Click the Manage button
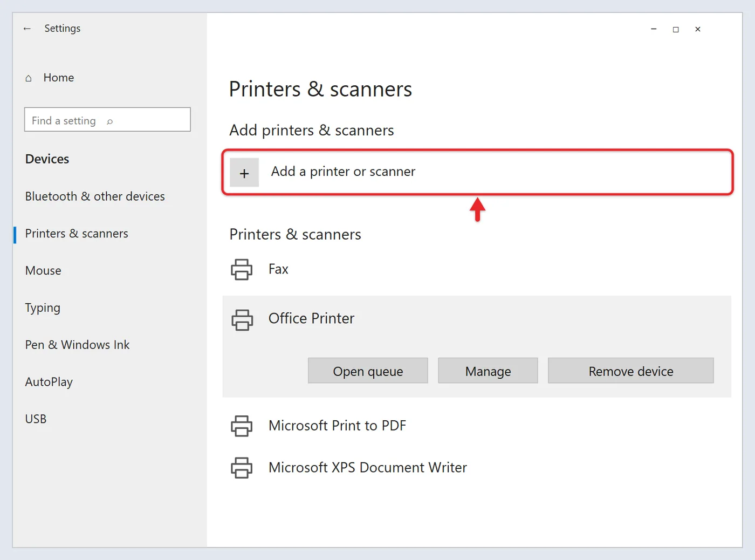This screenshot has height=560, width=755. coord(488,371)
